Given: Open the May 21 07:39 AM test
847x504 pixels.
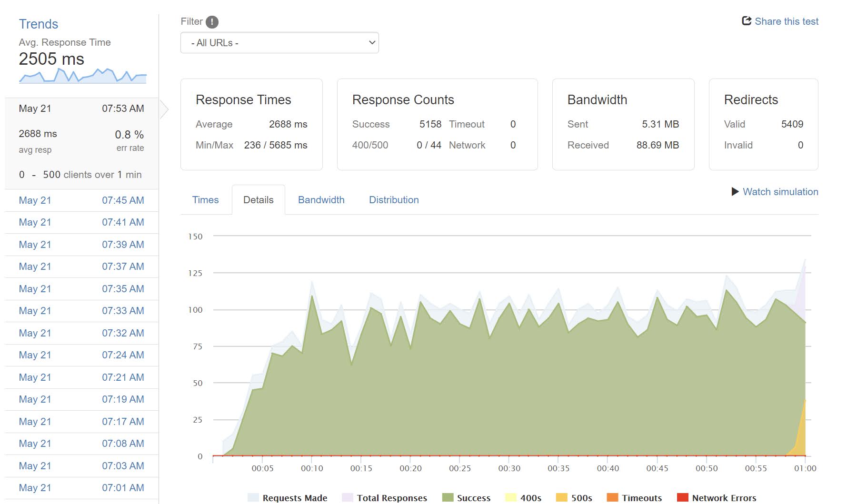Looking at the screenshot, I should [x=81, y=245].
